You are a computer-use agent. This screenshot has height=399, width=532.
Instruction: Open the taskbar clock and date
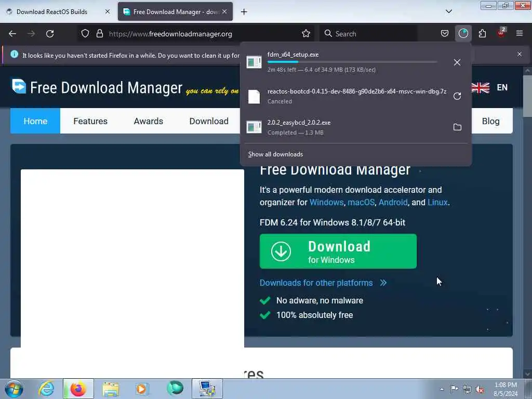[x=506, y=389]
